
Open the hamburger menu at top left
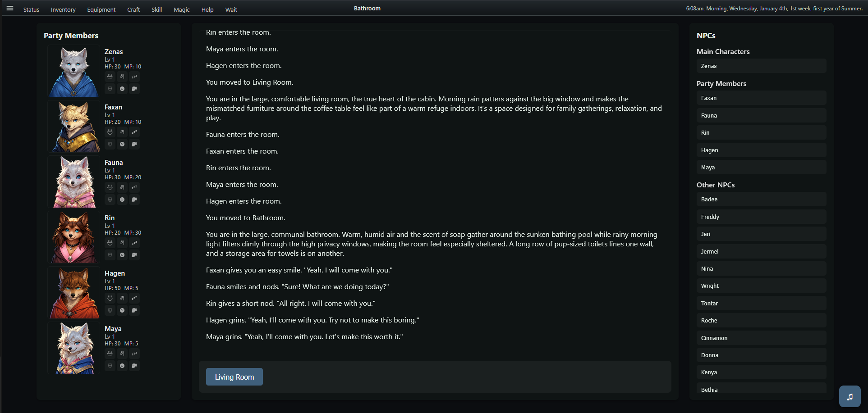tap(10, 8)
